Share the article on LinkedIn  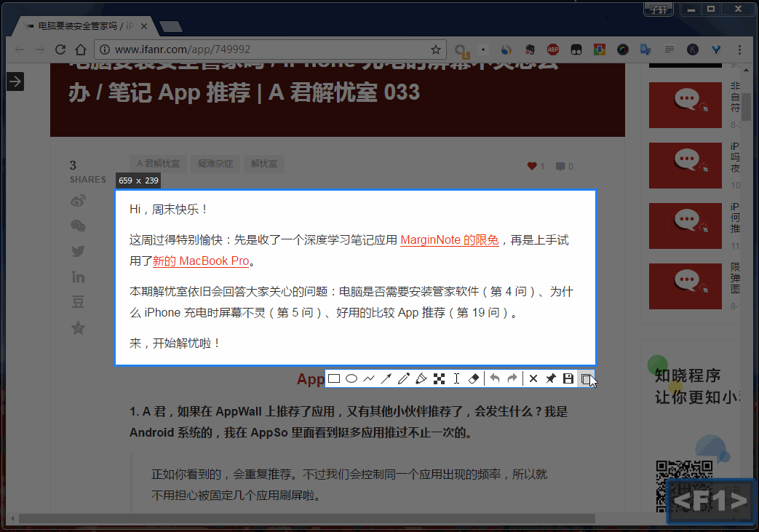pyautogui.click(x=78, y=277)
